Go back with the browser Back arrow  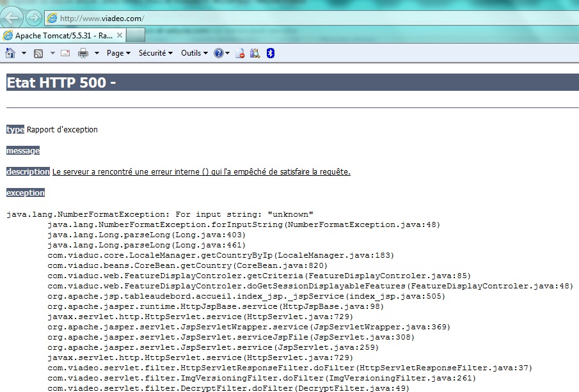(11, 17)
